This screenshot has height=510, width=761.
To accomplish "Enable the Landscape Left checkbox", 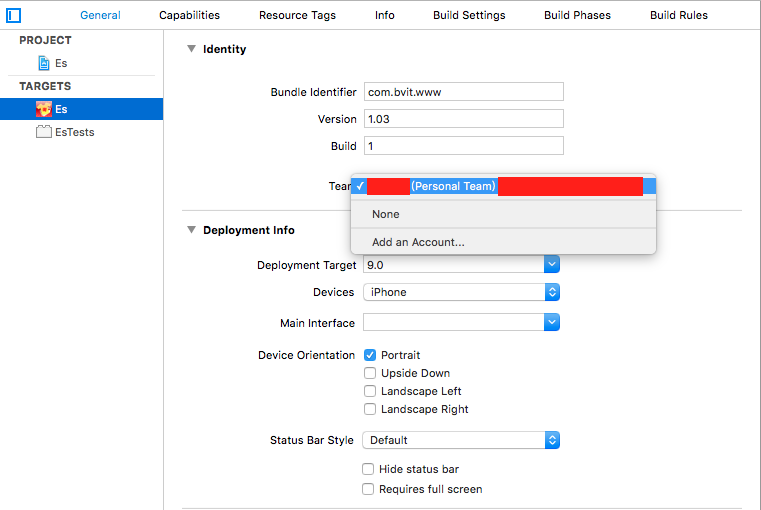I will pyautogui.click(x=370, y=391).
